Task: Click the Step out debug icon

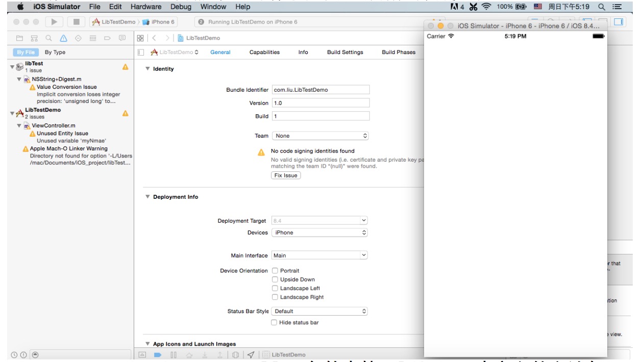Action: point(220,355)
